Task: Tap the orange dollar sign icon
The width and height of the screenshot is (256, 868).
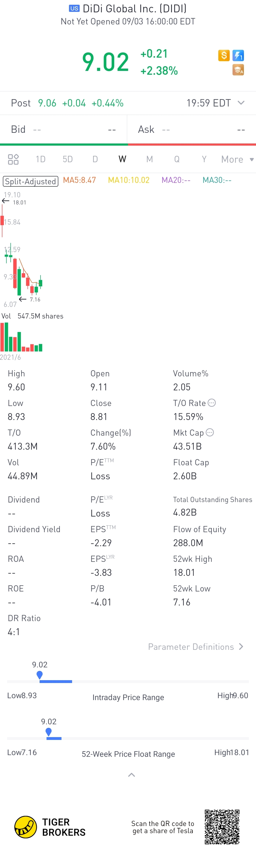Action: 224,55
